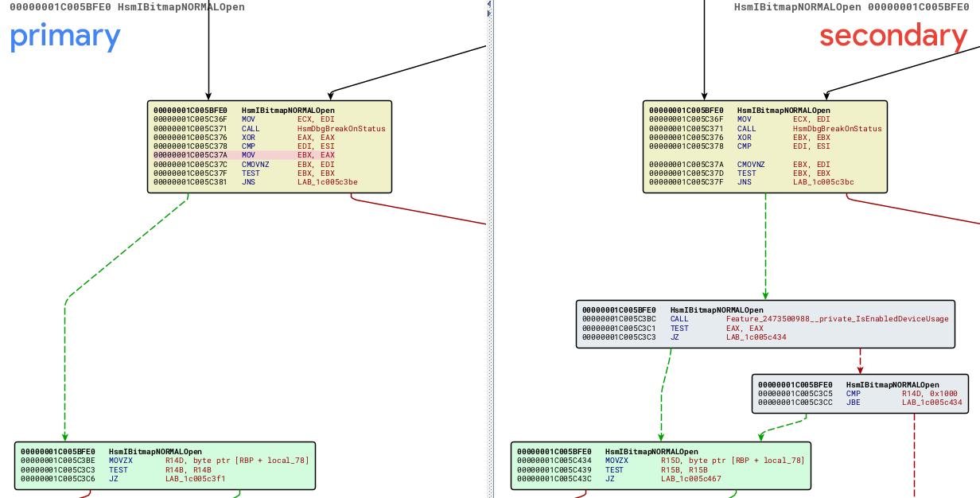Click the right-pointing collapse arrow on the divider
Screen dimensions: 980x498
(489, 14)
